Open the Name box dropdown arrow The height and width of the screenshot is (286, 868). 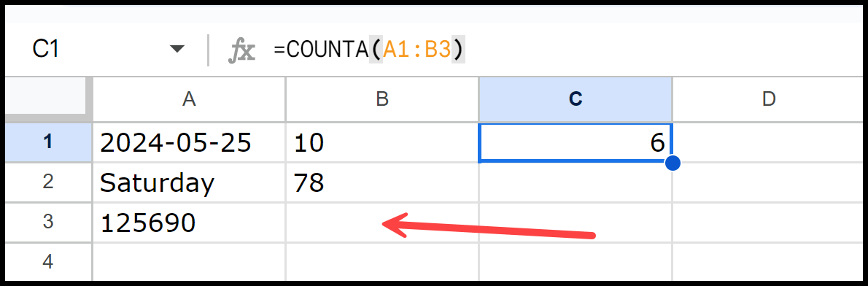coord(177,49)
